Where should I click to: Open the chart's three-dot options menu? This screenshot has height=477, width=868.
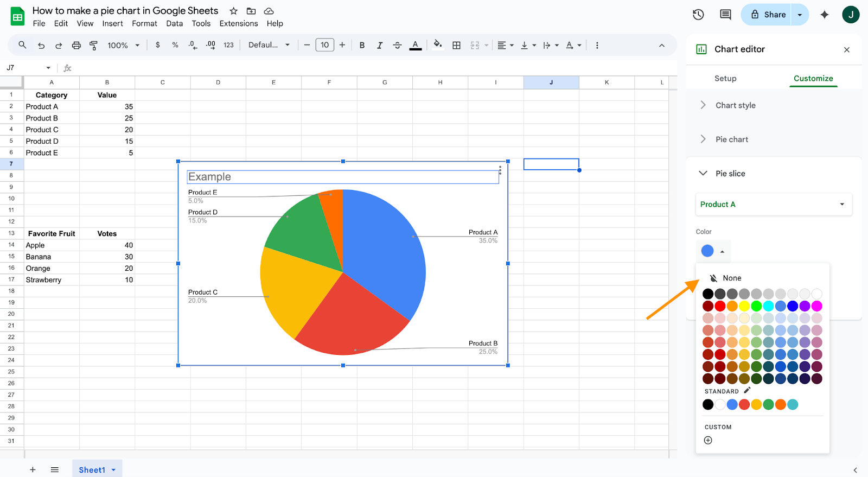coord(500,170)
